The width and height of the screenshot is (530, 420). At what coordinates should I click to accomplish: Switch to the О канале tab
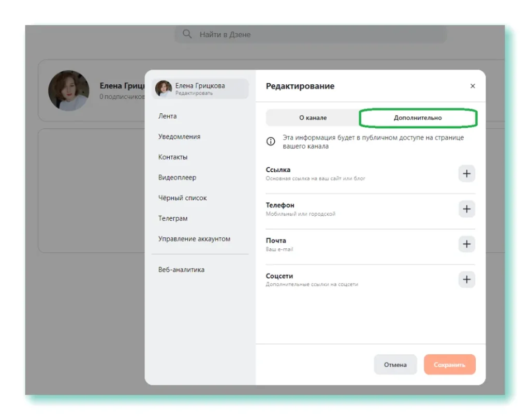313,118
